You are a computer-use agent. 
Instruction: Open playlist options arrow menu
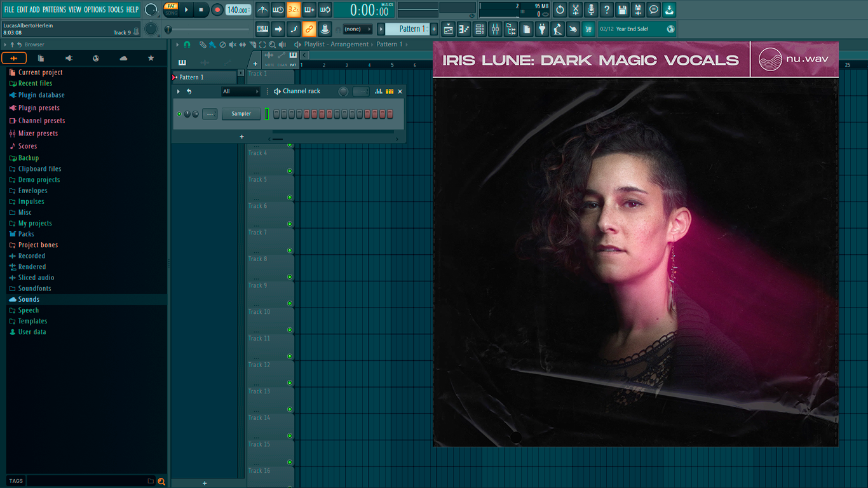click(x=179, y=44)
